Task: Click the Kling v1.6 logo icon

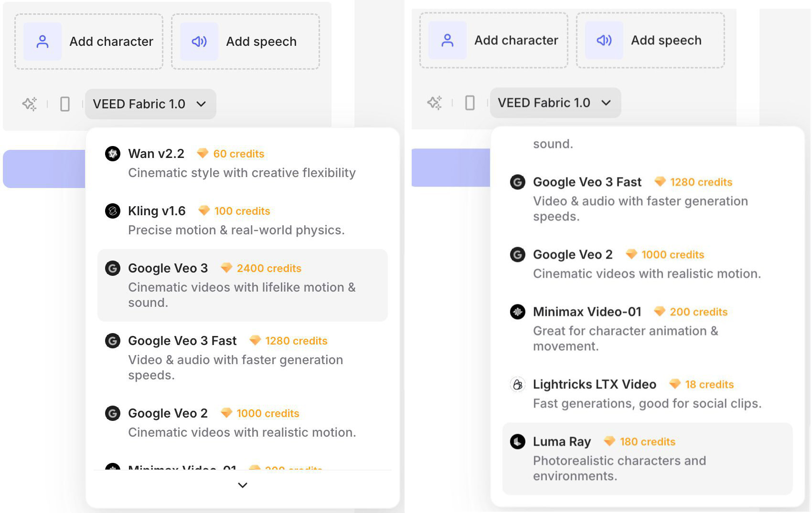Action: pyautogui.click(x=113, y=211)
